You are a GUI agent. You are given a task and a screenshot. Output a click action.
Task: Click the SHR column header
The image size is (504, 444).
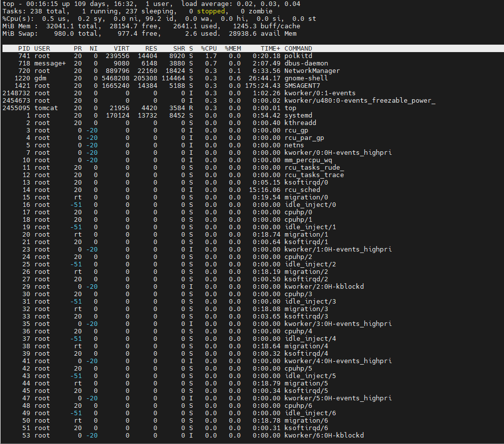[x=179, y=49]
